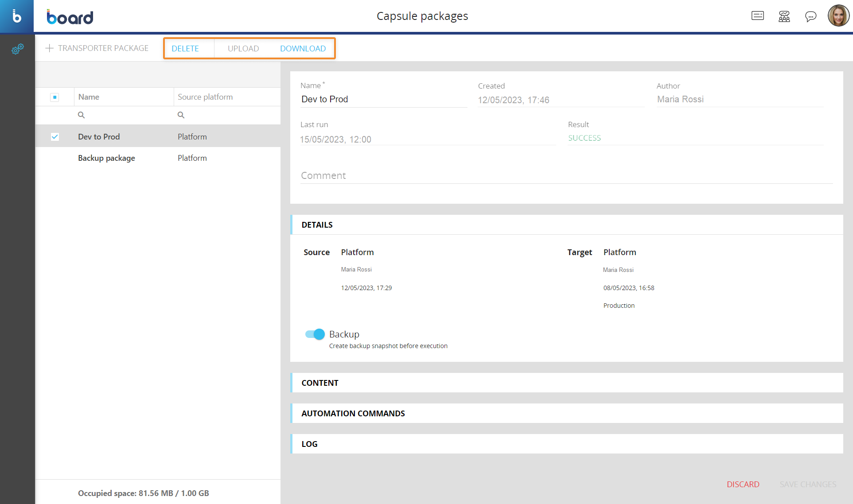
Task: Open the system administration gears icon
Action: coord(17,49)
